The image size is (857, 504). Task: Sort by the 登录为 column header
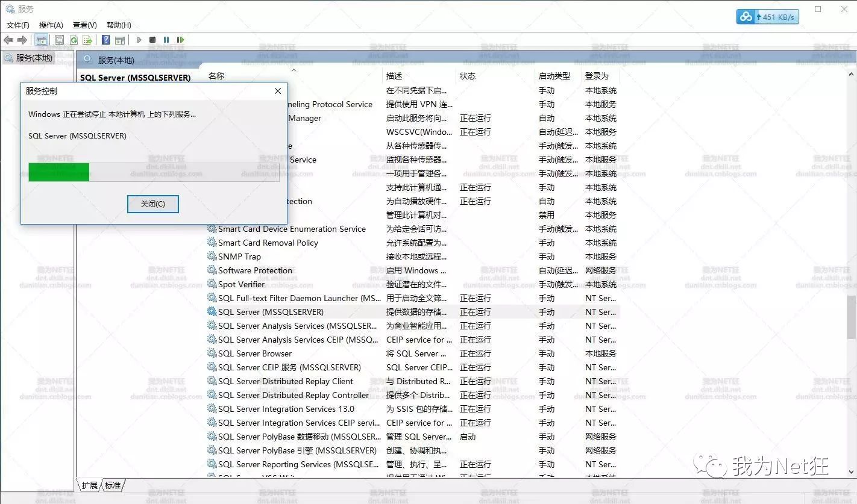tap(597, 76)
